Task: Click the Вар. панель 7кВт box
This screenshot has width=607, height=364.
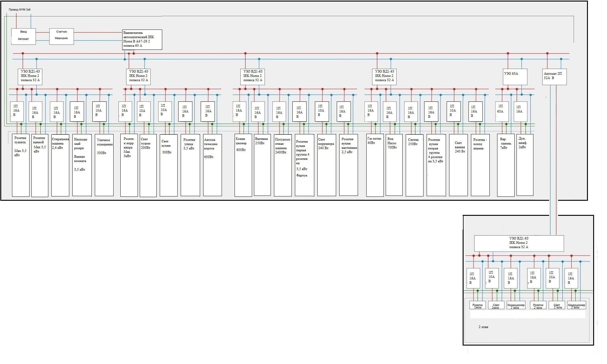Action: [505, 165]
